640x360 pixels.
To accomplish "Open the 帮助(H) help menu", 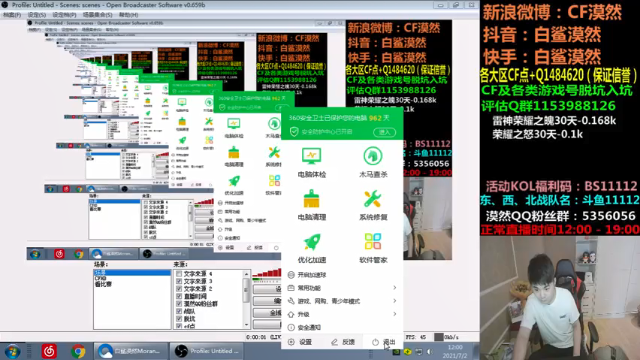I will pos(128,15).
